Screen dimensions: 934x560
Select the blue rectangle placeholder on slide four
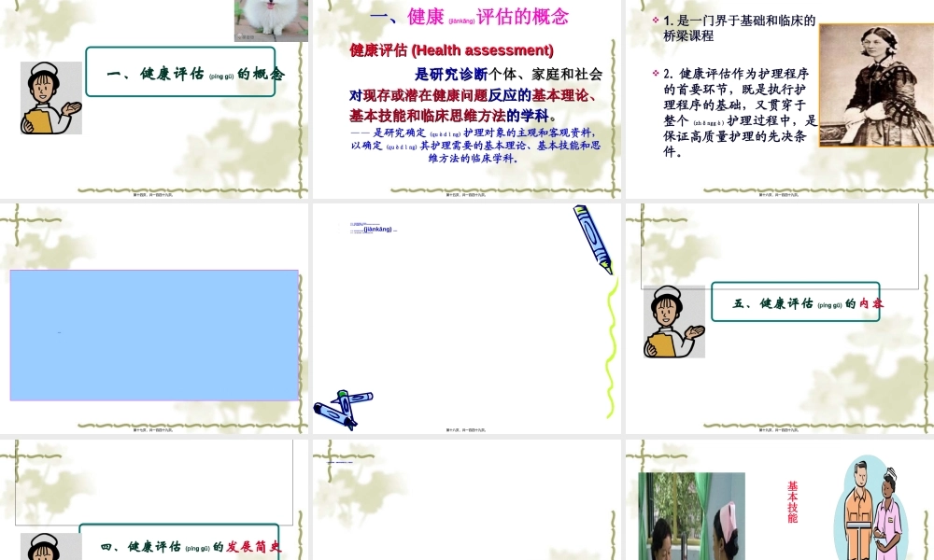[153, 336]
